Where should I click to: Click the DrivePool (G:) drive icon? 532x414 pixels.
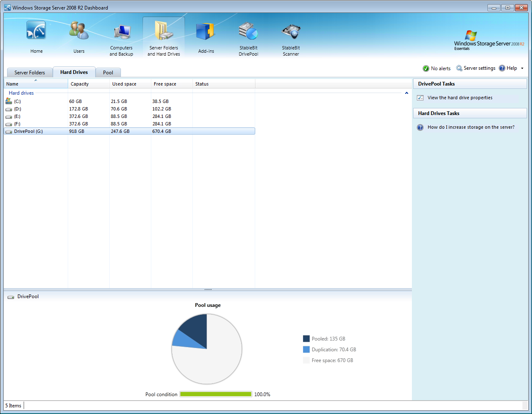click(9, 131)
